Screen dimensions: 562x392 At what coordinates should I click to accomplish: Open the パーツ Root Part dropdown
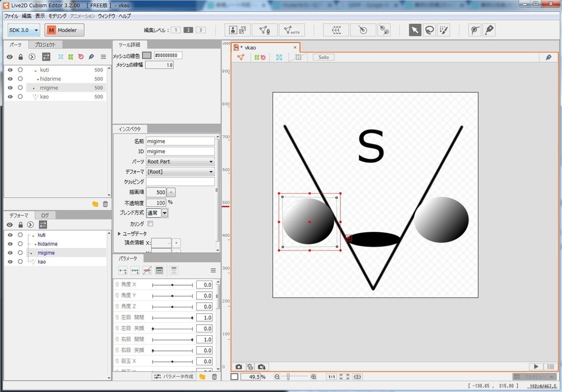point(180,162)
